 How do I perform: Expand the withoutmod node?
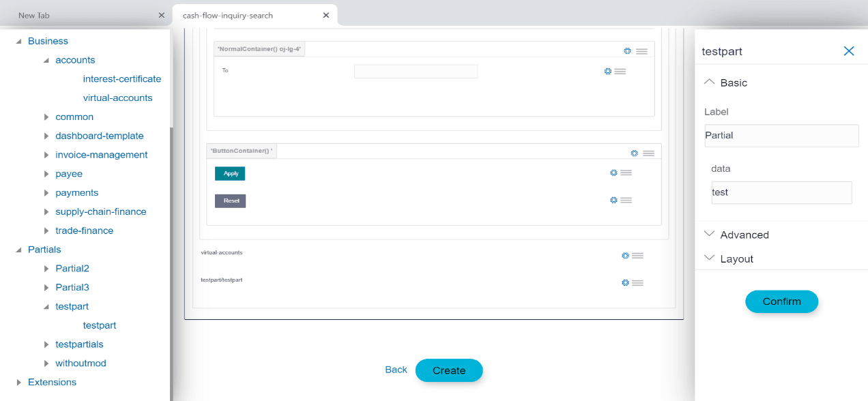click(x=46, y=363)
